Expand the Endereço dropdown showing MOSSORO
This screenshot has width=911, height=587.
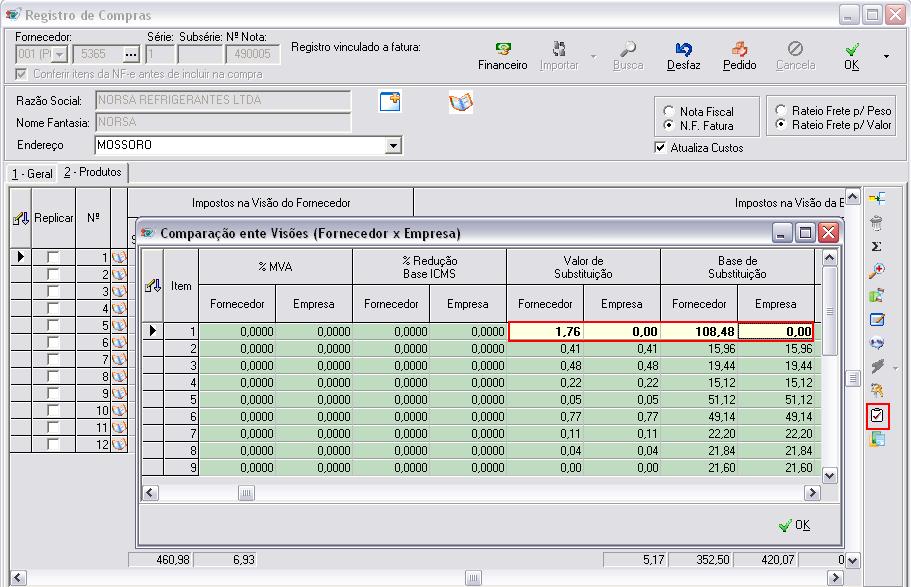click(x=393, y=145)
